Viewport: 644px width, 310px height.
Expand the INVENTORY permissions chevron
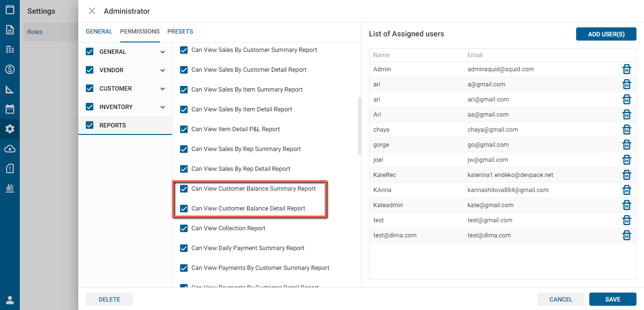163,107
